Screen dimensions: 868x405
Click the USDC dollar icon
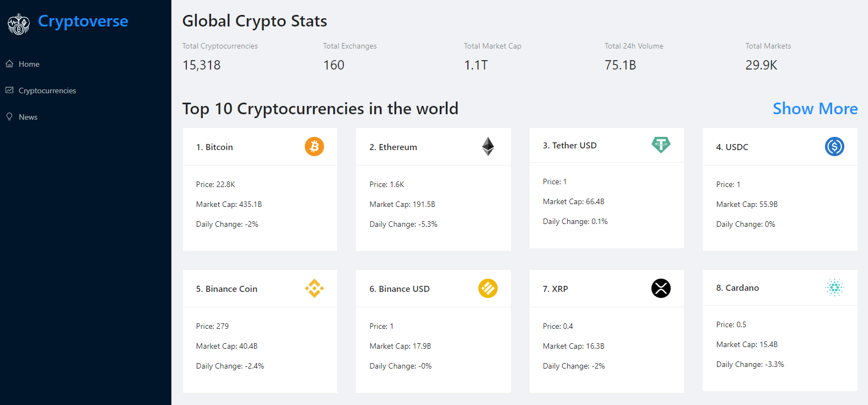pyautogui.click(x=834, y=147)
